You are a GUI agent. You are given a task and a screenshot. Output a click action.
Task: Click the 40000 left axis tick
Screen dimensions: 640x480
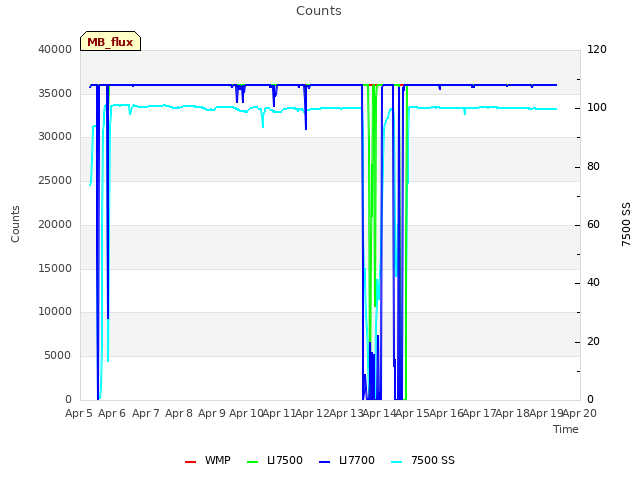(55, 49)
